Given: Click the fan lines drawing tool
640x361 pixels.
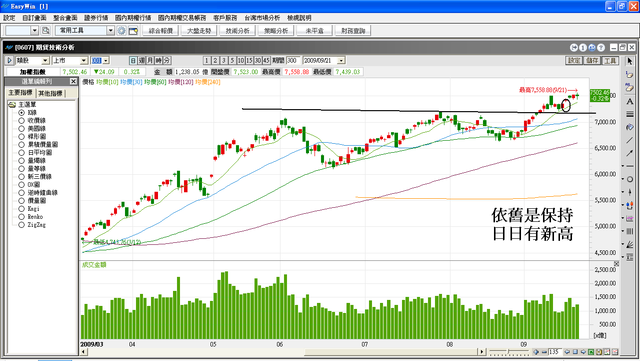Looking at the screenshot, I should click(630, 244).
